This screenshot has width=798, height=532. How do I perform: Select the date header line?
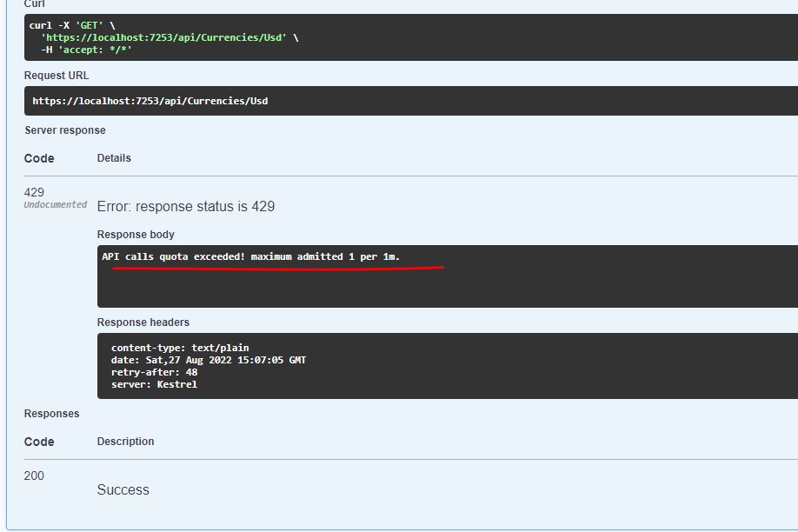click(x=208, y=360)
